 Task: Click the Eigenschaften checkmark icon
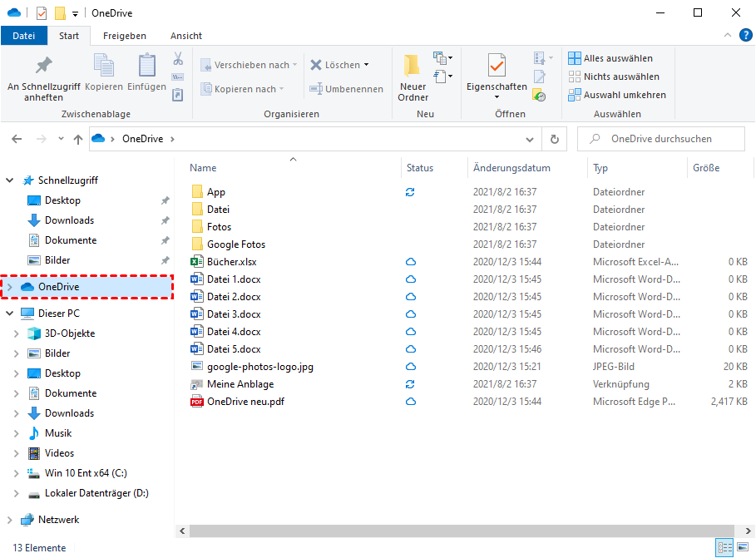497,66
